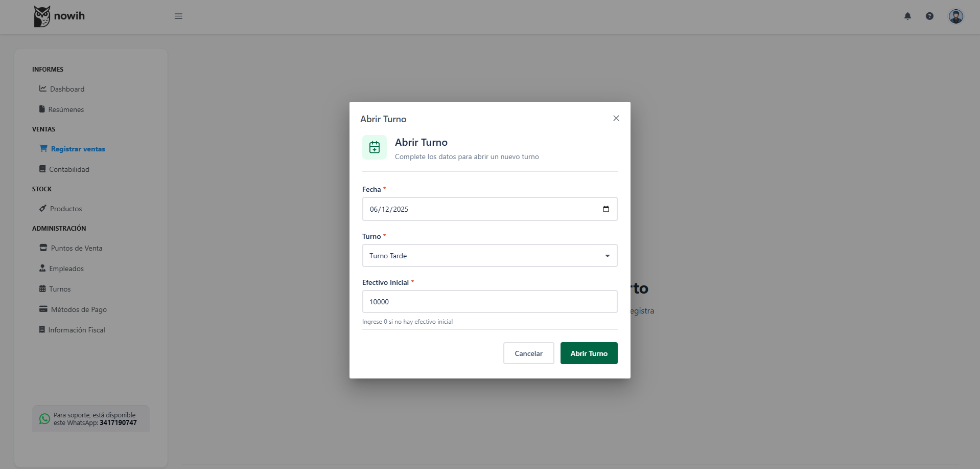Screen dimensions: 980x469
Task: Click the Efectivo Inicial input field
Action: click(x=489, y=302)
